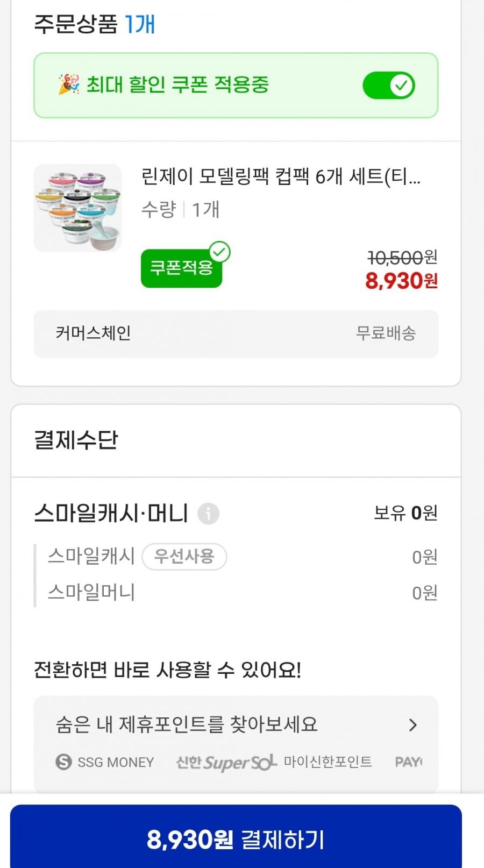Image resolution: width=484 pixels, height=868 pixels.
Task: Select the 주문상품 1개 section header
Action: click(x=95, y=25)
